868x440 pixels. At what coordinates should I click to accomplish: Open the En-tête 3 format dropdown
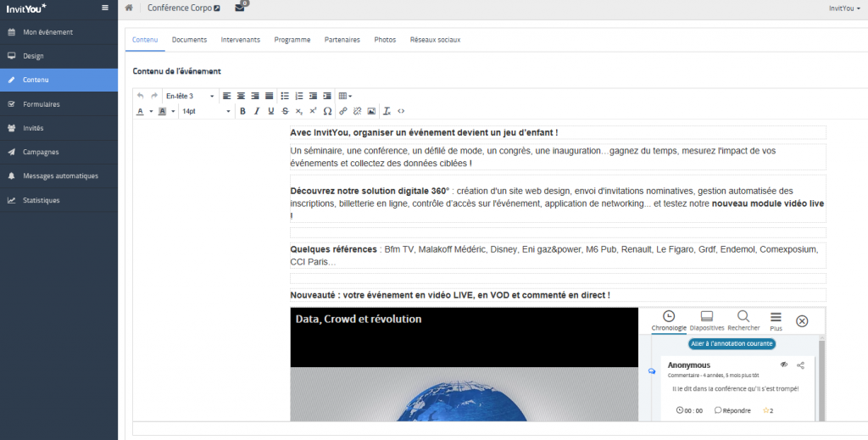[190, 96]
